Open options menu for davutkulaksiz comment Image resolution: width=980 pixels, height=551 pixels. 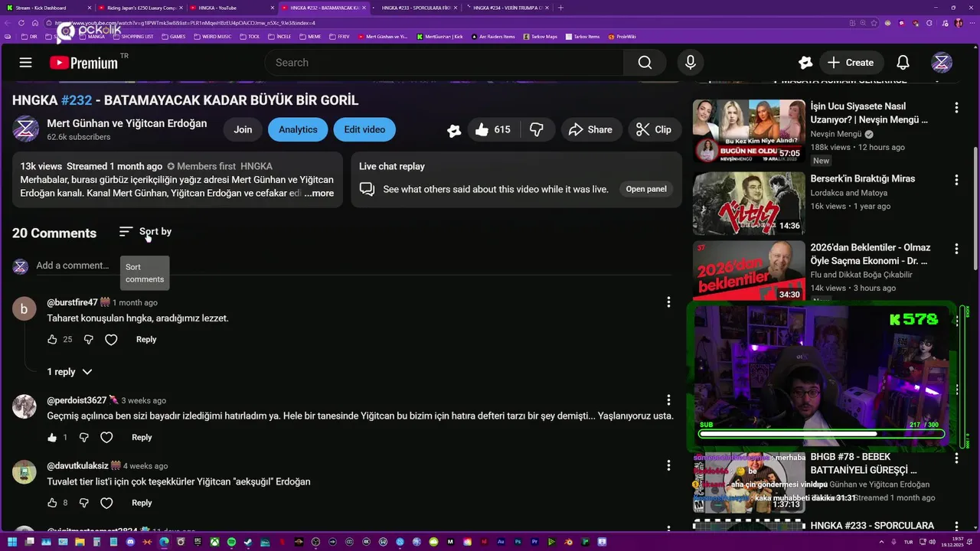[668, 465]
